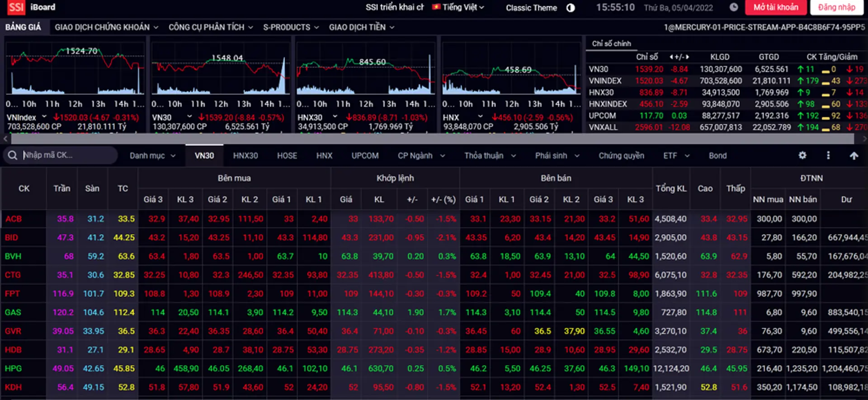
Task: Open the GAS stock symbol
Action: (13, 312)
